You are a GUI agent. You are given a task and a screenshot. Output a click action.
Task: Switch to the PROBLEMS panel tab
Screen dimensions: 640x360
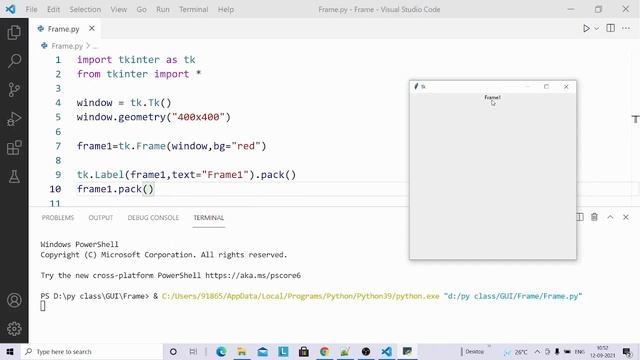click(x=58, y=218)
